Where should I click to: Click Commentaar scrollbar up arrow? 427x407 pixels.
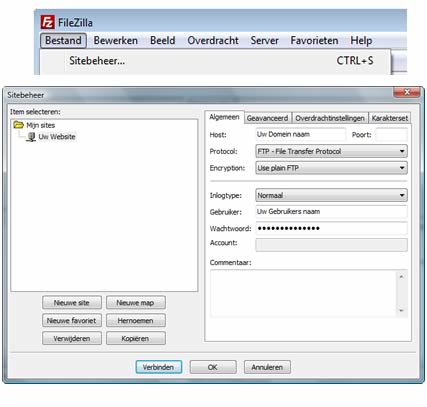click(402, 277)
